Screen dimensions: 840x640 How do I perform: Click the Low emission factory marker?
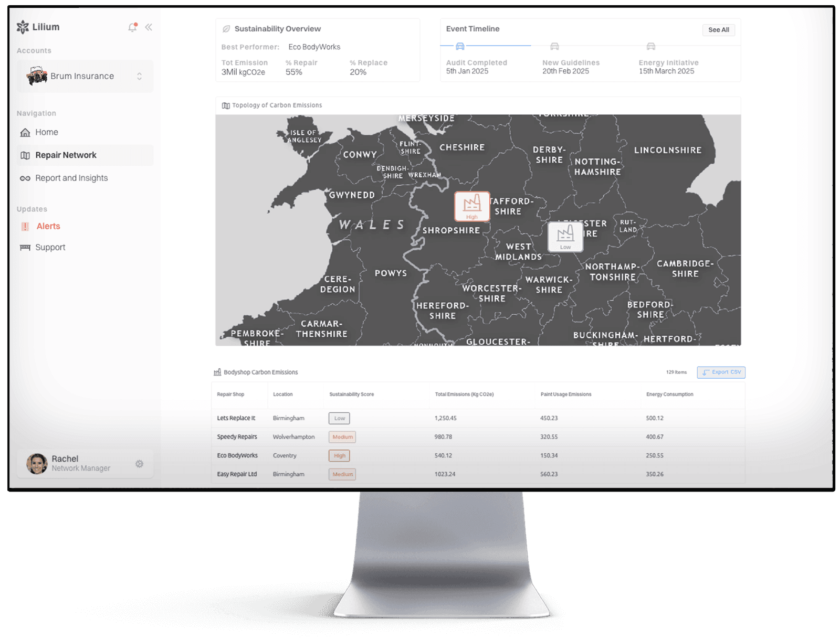[x=565, y=237]
